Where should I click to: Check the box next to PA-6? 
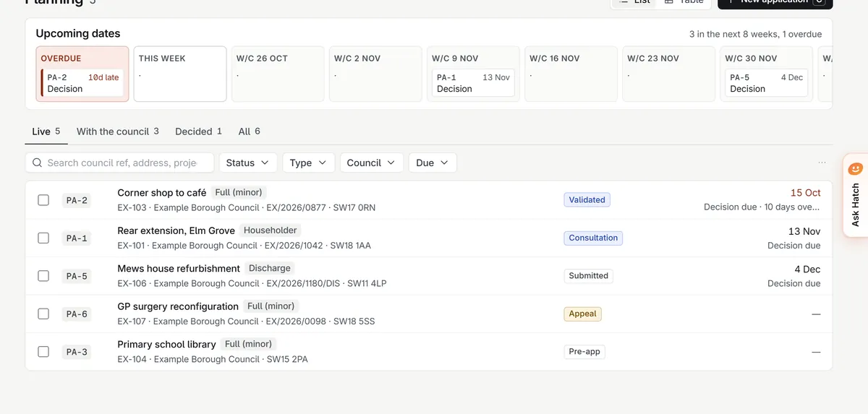click(x=43, y=314)
